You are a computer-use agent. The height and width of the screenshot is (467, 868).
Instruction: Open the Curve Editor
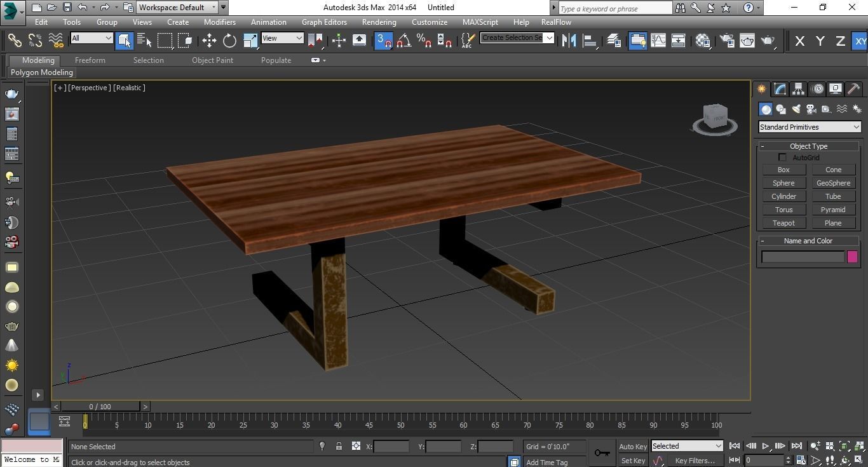[x=658, y=40]
